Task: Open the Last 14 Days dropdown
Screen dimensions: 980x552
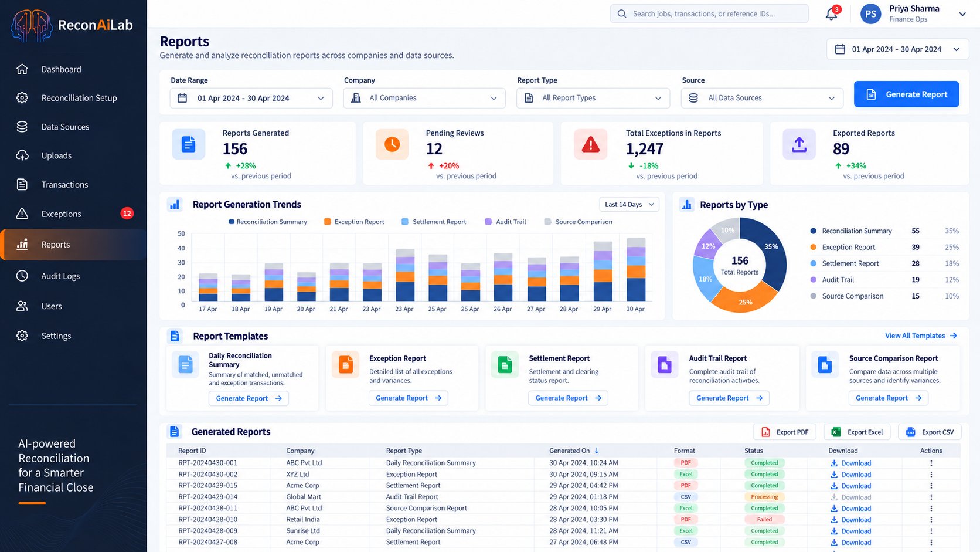Action: 629,205
